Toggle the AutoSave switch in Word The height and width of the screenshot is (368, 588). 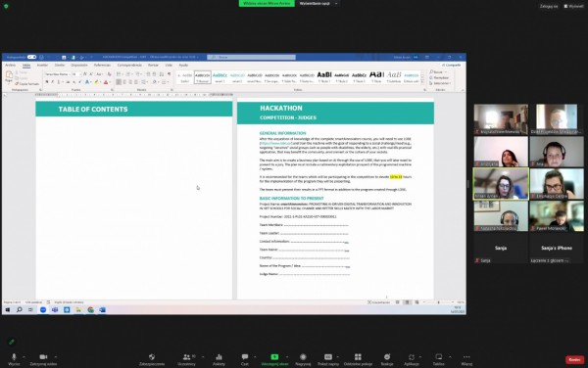32,57
